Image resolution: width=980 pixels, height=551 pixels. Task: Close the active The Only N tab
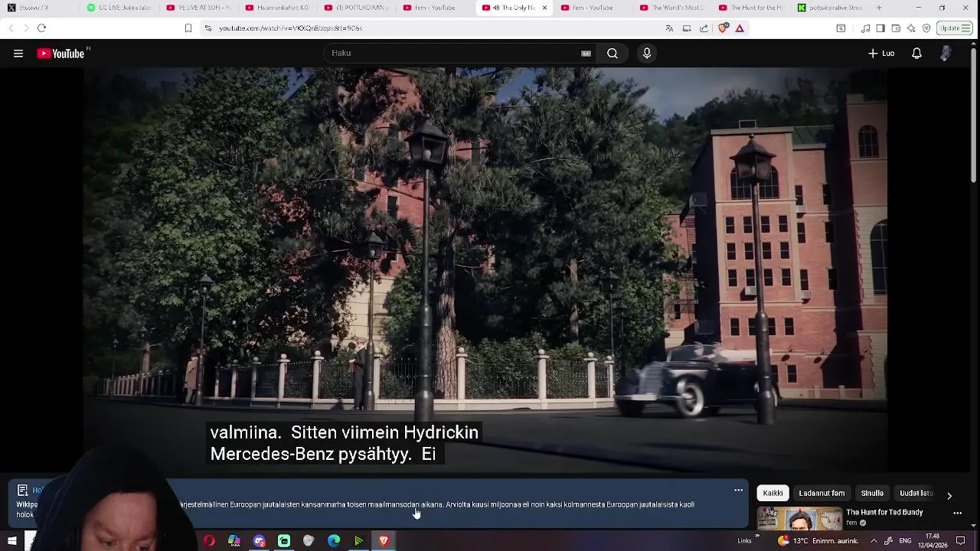pos(544,8)
